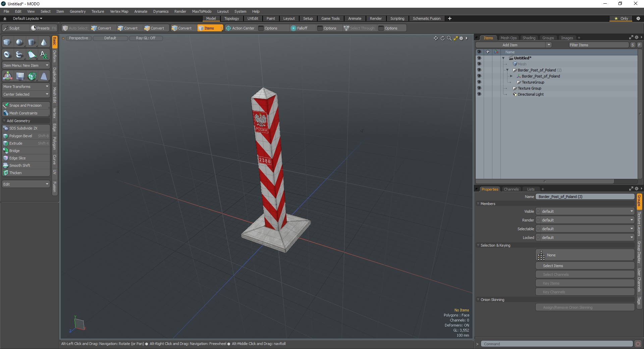Open the Edit dropdown in left panel
The width and height of the screenshot is (644, 349).
26,184
